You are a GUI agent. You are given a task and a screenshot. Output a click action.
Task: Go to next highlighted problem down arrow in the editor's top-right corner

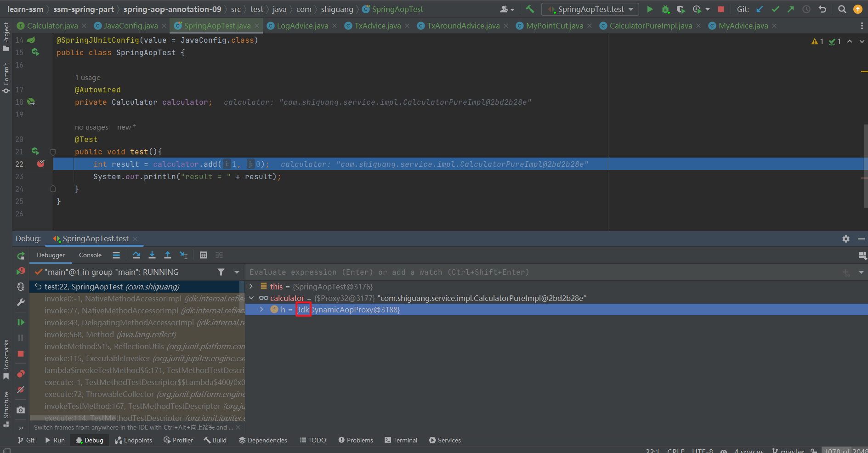pos(862,41)
